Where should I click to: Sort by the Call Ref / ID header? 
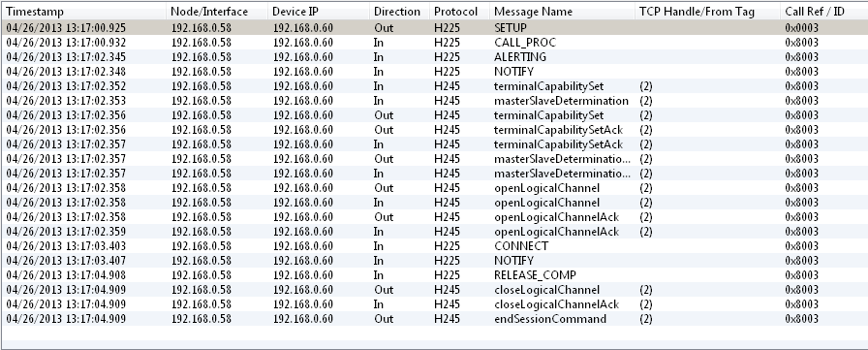click(824, 12)
